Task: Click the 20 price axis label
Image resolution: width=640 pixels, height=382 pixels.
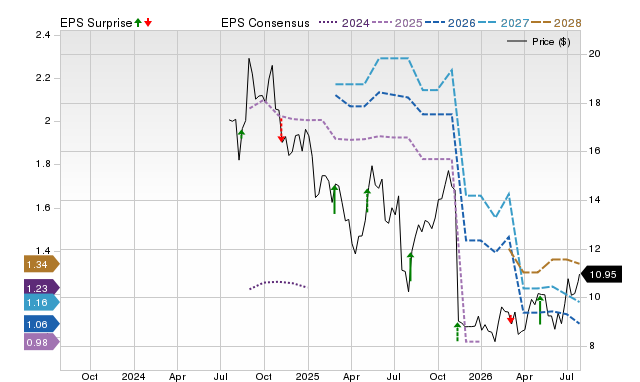Action: pos(594,53)
